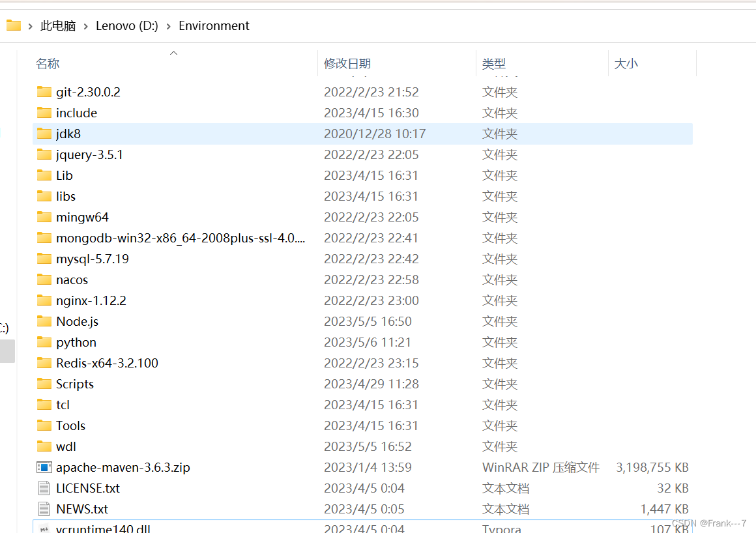The height and width of the screenshot is (533, 756).
Task: Select the apache-maven-3.6.3.zip file name
Action: [x=123, y=467]
